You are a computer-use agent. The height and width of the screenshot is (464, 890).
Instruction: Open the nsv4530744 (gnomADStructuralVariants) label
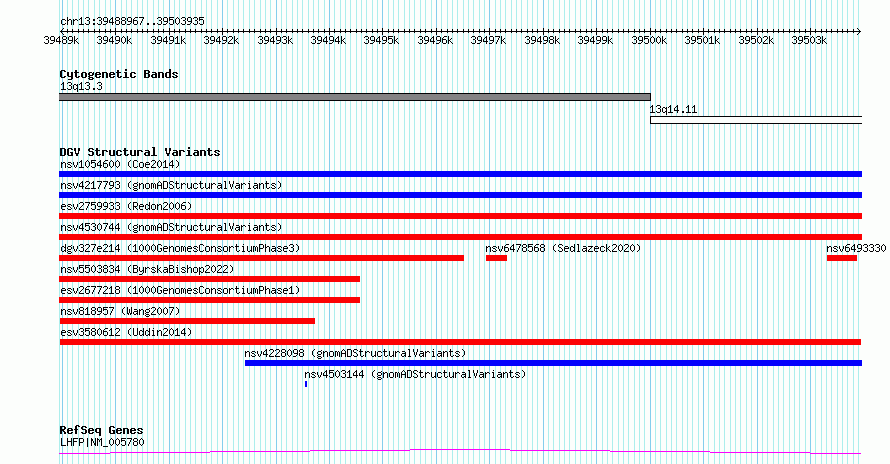point(171,227)
